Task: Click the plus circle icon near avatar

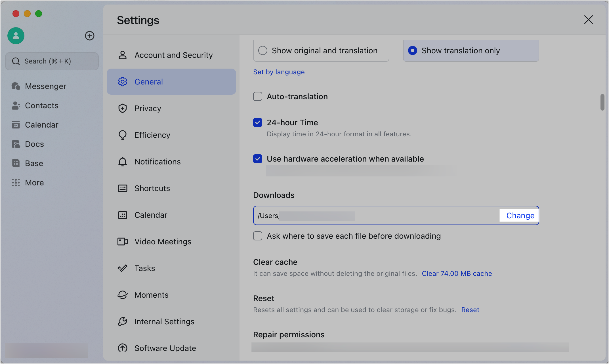Action: pos(90,36)
